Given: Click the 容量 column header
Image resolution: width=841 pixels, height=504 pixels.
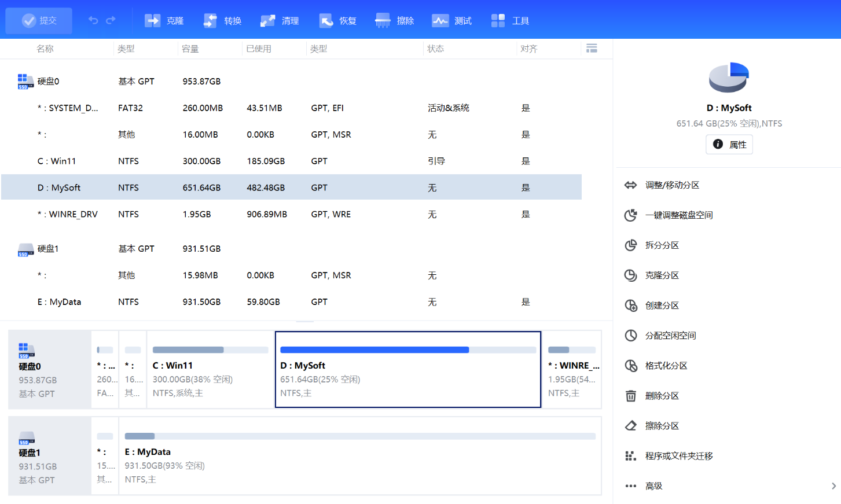Looking at the screenshot, I should tap(190, 49).
